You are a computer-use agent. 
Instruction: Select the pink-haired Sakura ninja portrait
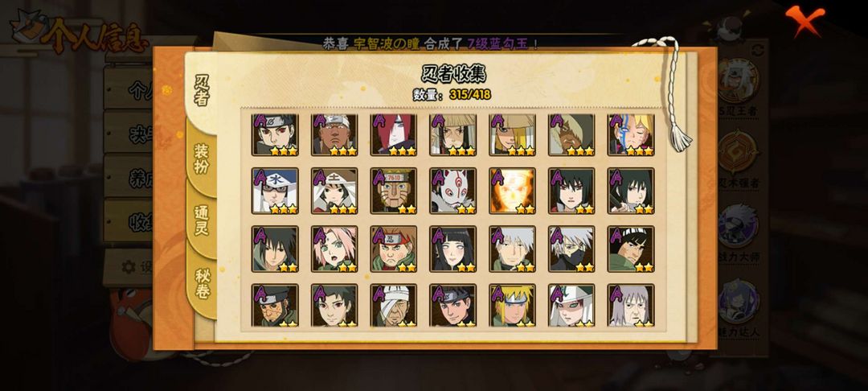click(x=334, y=249)
